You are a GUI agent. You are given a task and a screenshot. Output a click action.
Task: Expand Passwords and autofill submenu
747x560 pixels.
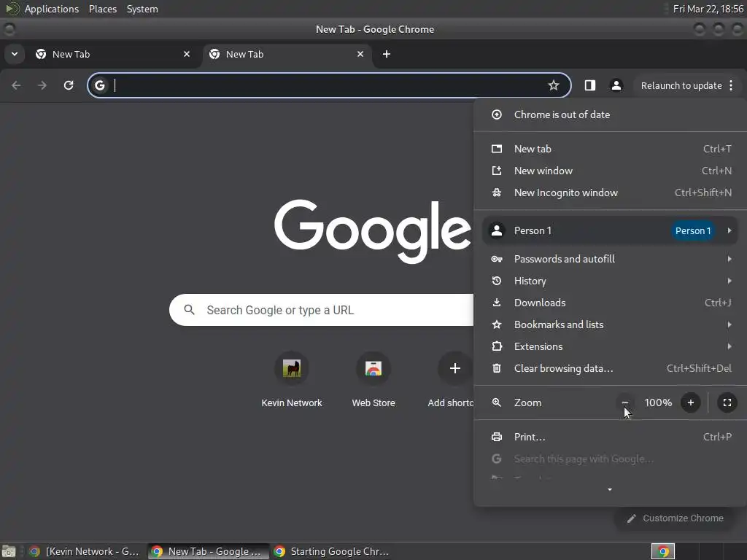coord(611,259)
